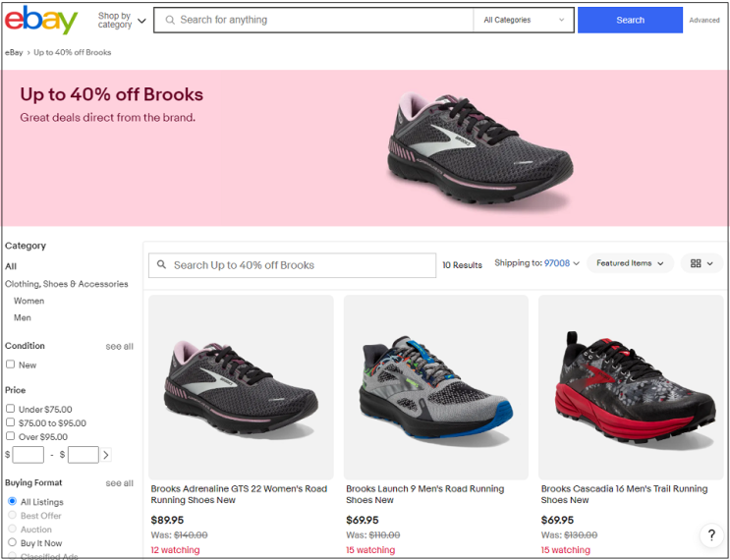The image size is (730, 560).
Task: Open the Advanced search link
Action: pos(704,20)
